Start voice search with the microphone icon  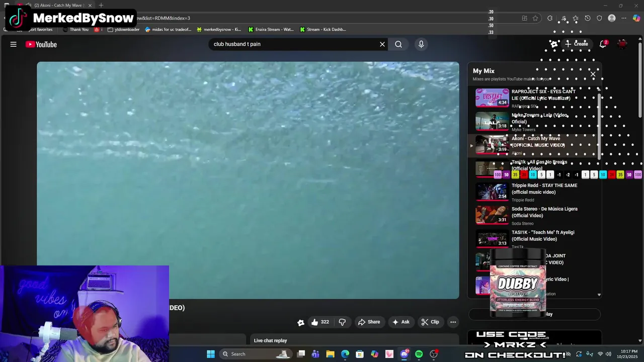coord(421,44)
